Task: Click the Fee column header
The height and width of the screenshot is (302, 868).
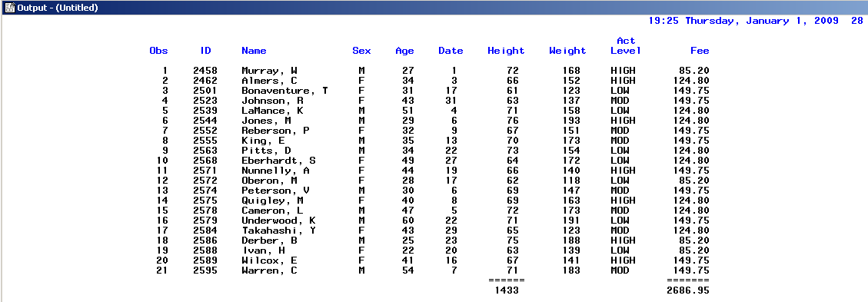Action: pyautogui.click(x=700, y=51)
